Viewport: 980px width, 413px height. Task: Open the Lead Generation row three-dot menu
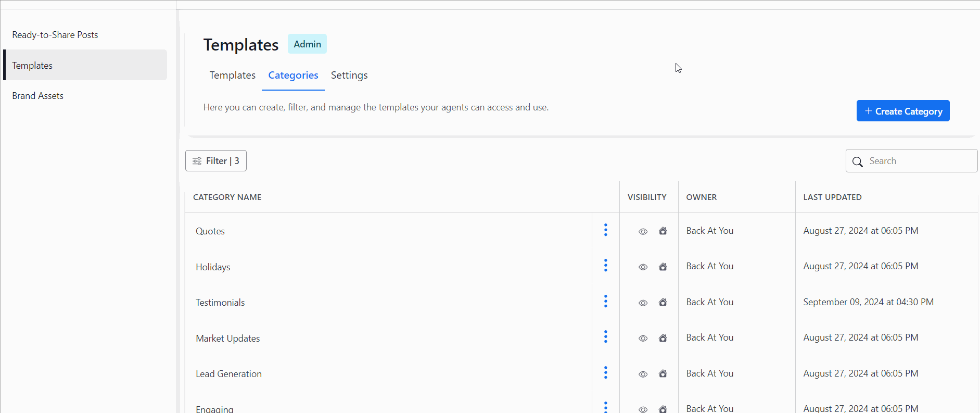coord(605,373)
